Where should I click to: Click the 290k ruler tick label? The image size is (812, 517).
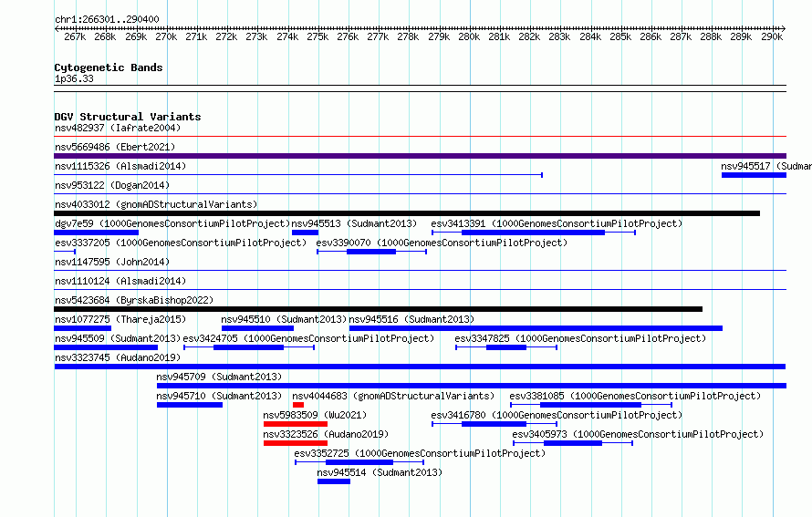(772, 36)
